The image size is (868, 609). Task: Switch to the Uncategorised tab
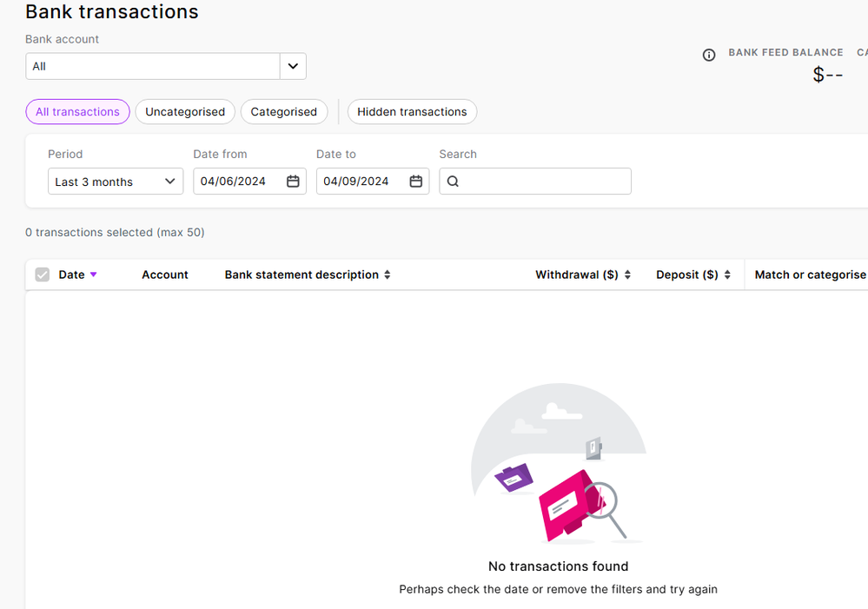point(185,112)
